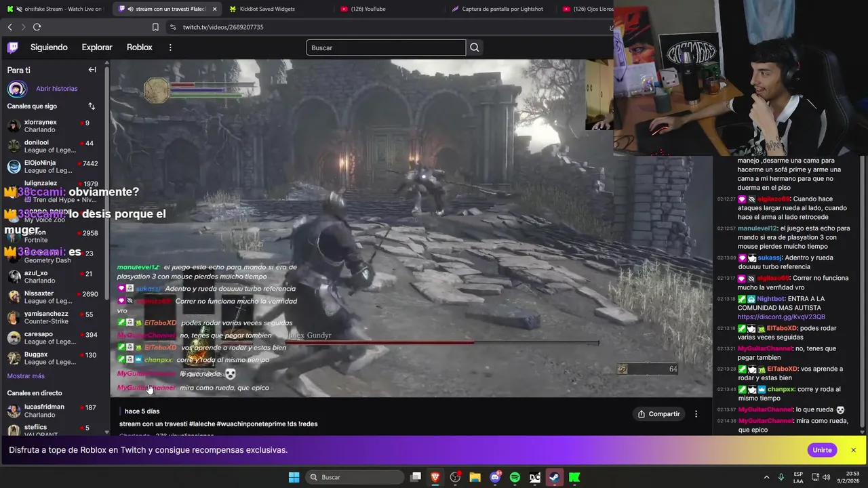
Task: Click sukassj username in chat replay
Action: point(770,258)
